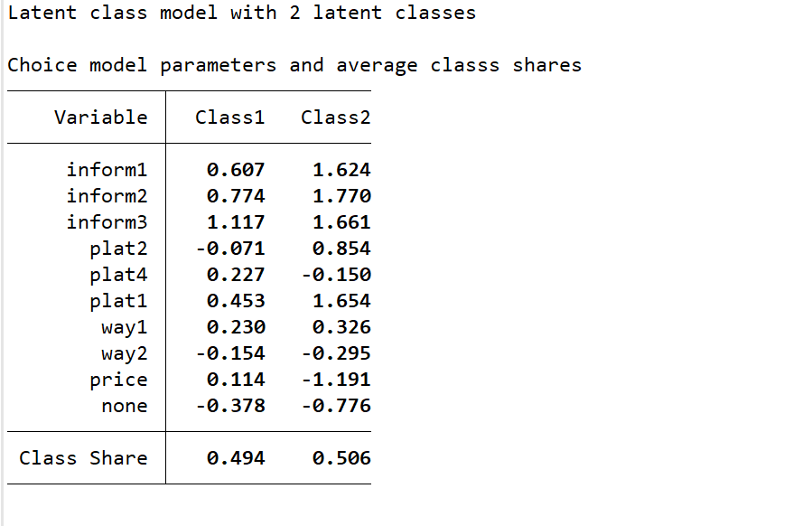
Task: Click the 'plat4' variable name
Action: coord(118,275)
